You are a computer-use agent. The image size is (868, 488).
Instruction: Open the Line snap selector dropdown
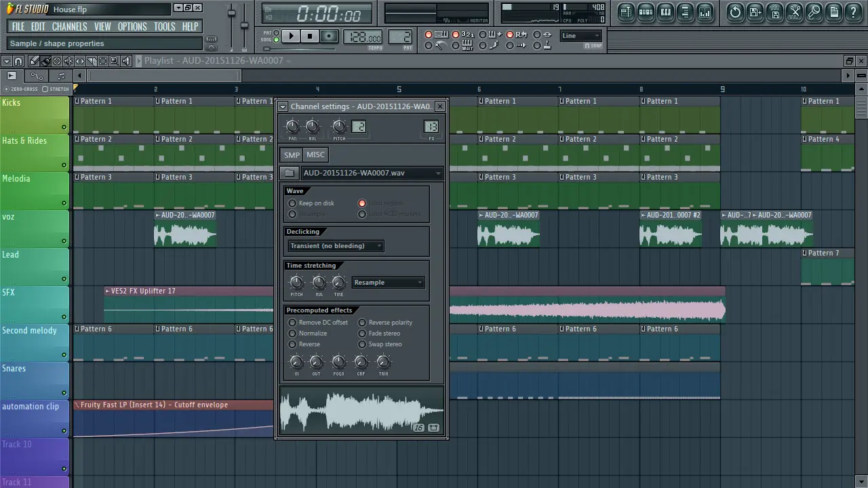(581, 36)
